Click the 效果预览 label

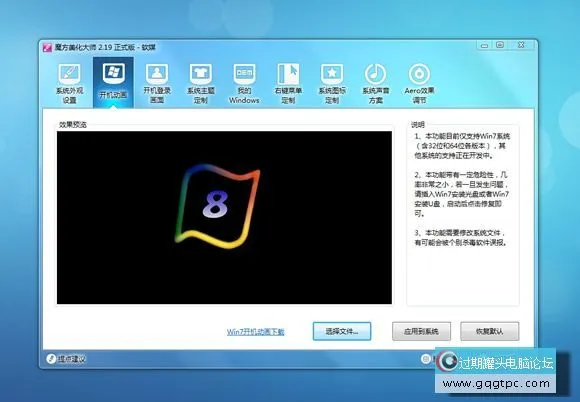point(73,125)
